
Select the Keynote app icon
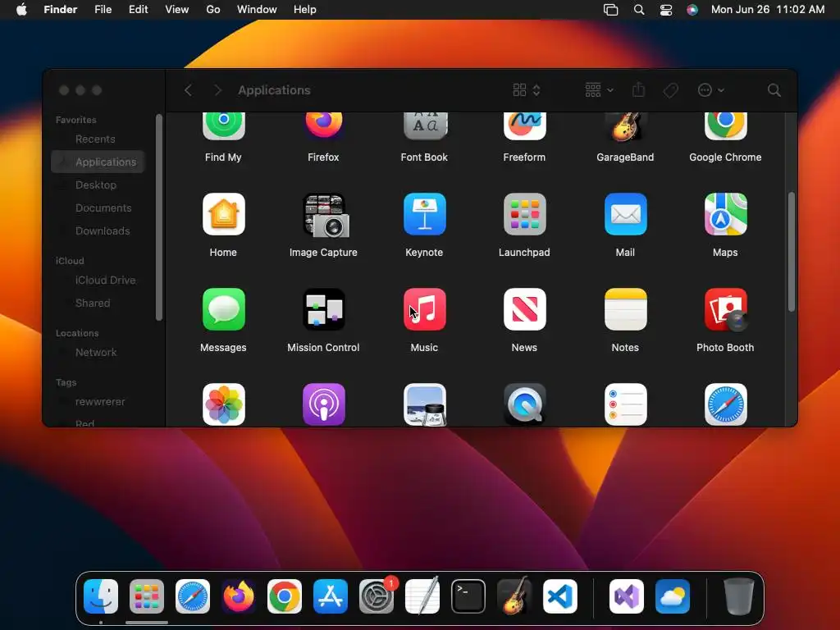425,214
